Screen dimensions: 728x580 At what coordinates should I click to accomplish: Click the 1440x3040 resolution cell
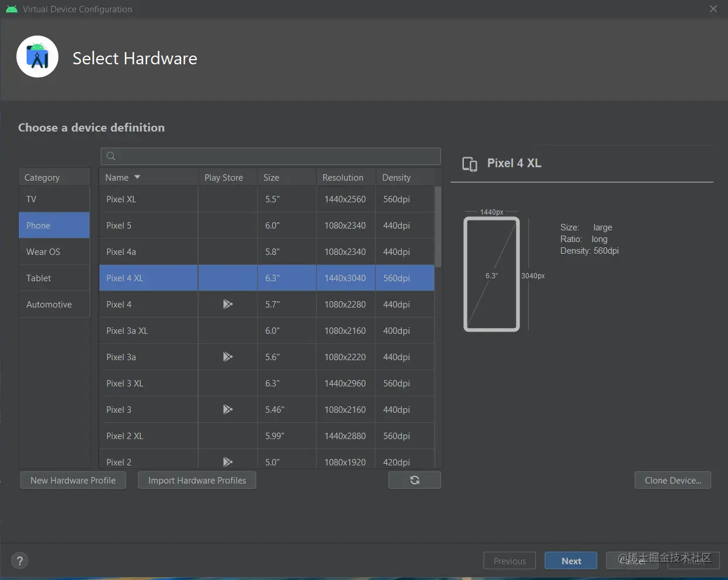(345, 278)
